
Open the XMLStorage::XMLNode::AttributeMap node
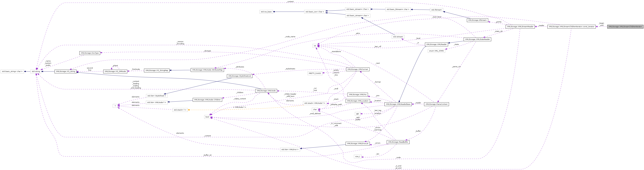tap(207, 70)
